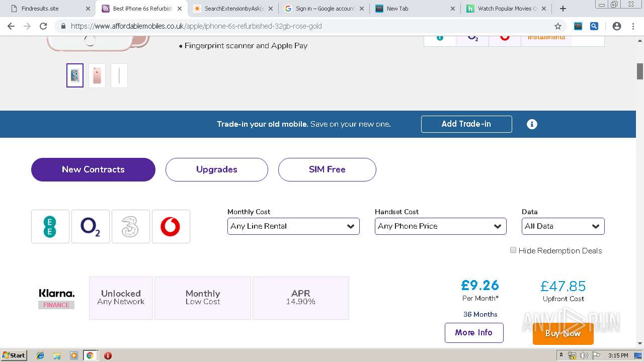Bookmark this page with the star icon
644x362 pixels.
tap(557, 26)
